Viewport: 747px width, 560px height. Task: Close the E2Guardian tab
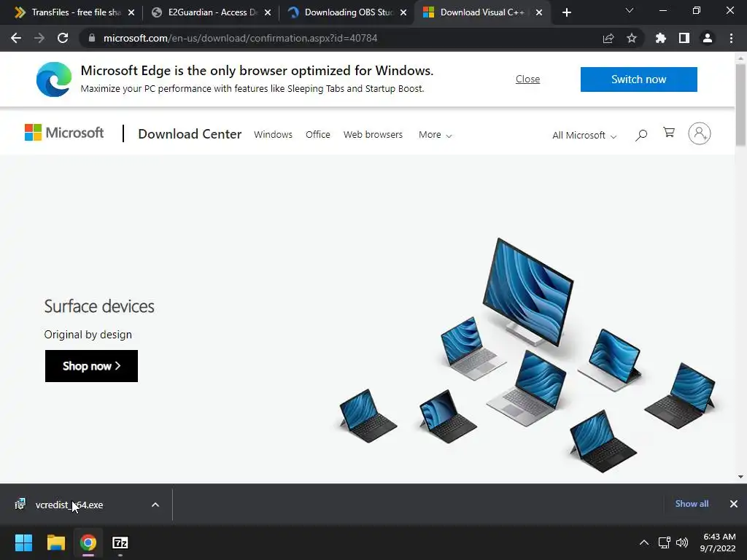pos(268,12)
